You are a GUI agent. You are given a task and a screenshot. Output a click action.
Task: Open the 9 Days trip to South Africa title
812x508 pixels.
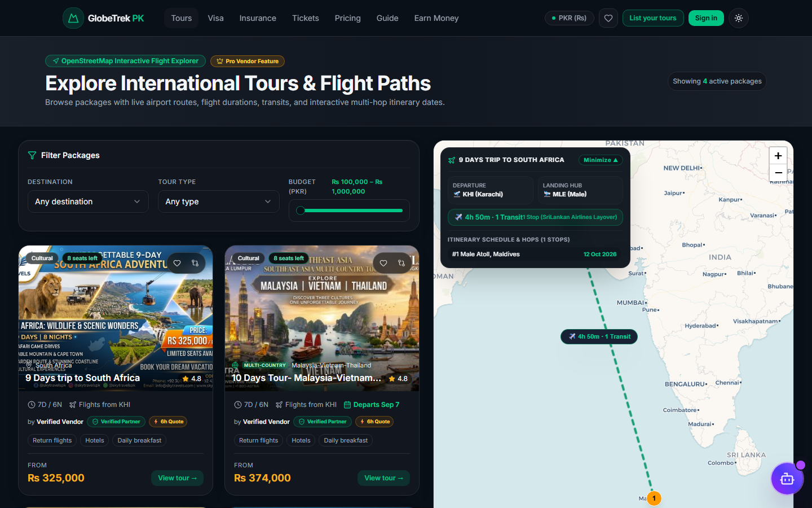point(83,378)
